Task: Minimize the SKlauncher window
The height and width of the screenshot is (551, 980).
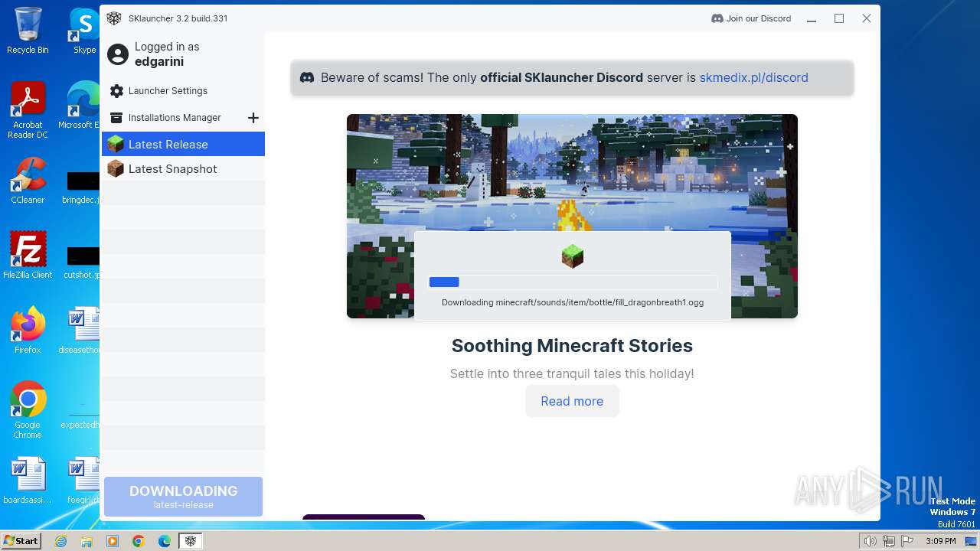Action: click(812, 18)
